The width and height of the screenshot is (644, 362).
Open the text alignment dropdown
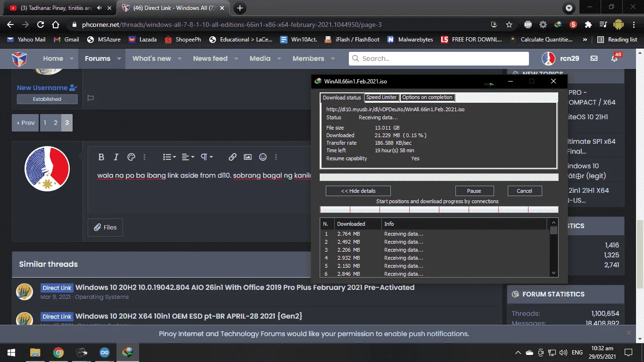188,157
